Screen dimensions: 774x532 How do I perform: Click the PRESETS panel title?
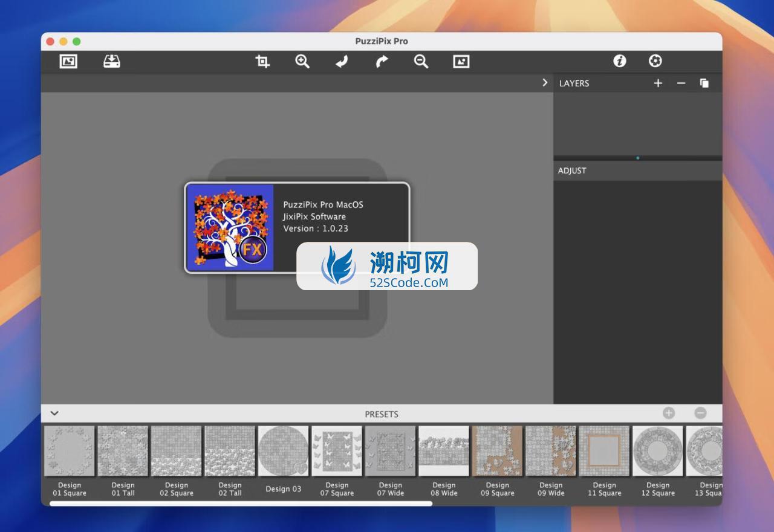(382, 414)
